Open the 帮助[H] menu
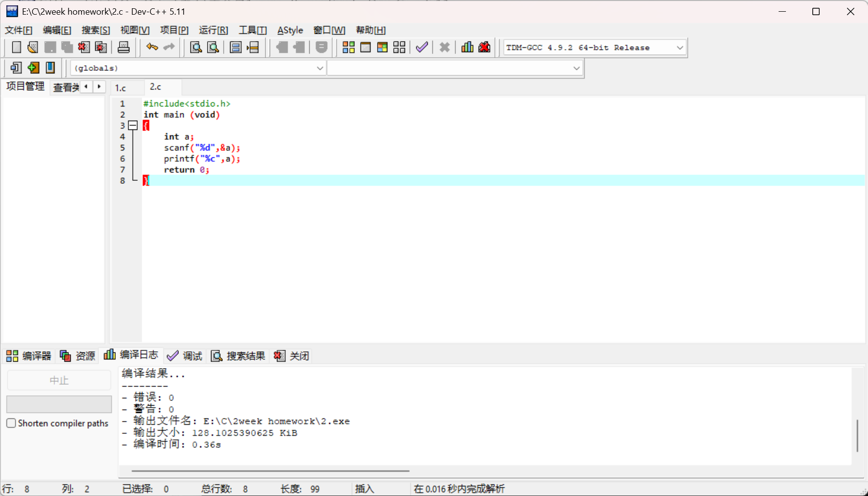Viewport: 868px width, 496px height. (x=371, y=30)
